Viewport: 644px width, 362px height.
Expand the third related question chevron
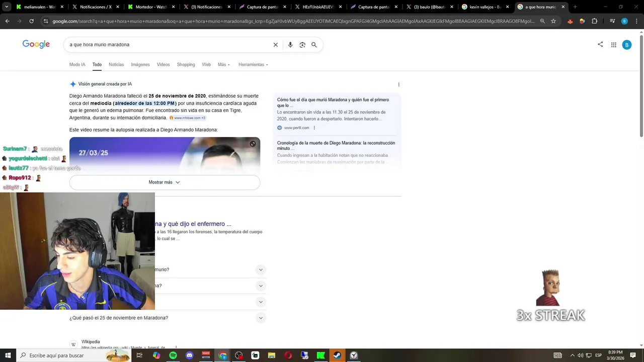[x=261, y=302]
